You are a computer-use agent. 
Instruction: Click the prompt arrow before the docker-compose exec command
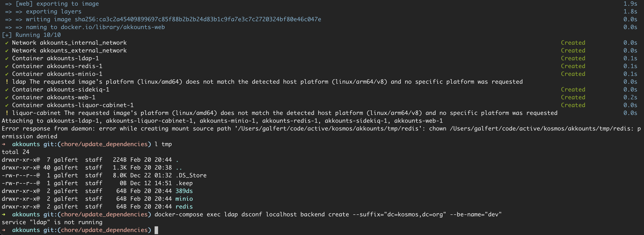(x=4, y=215)
